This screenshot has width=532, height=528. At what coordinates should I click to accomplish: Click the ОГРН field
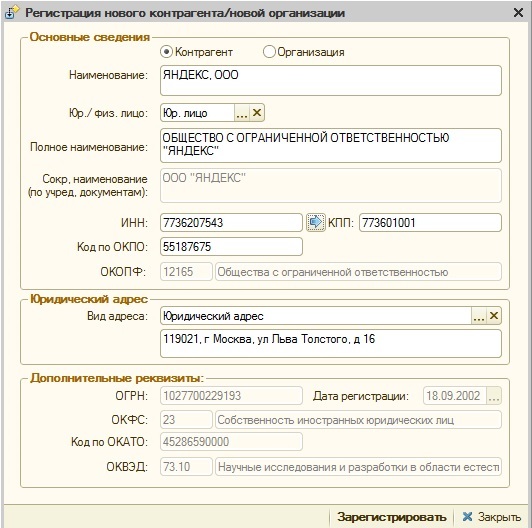tap(231, 396)
